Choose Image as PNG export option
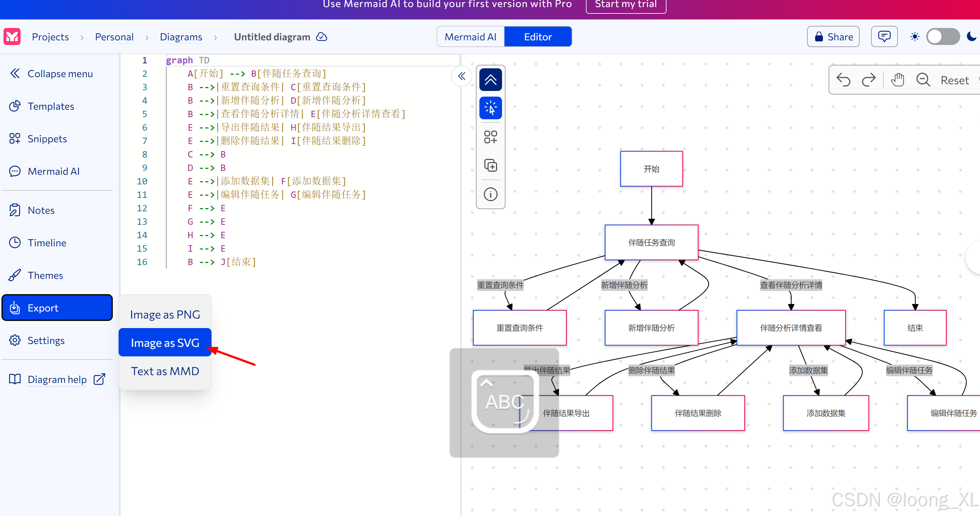 (x=165, y=314)
